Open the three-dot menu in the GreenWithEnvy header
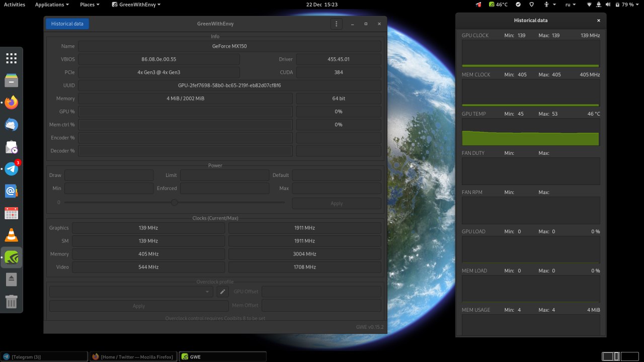644x362 pixels. pos(336,24)
